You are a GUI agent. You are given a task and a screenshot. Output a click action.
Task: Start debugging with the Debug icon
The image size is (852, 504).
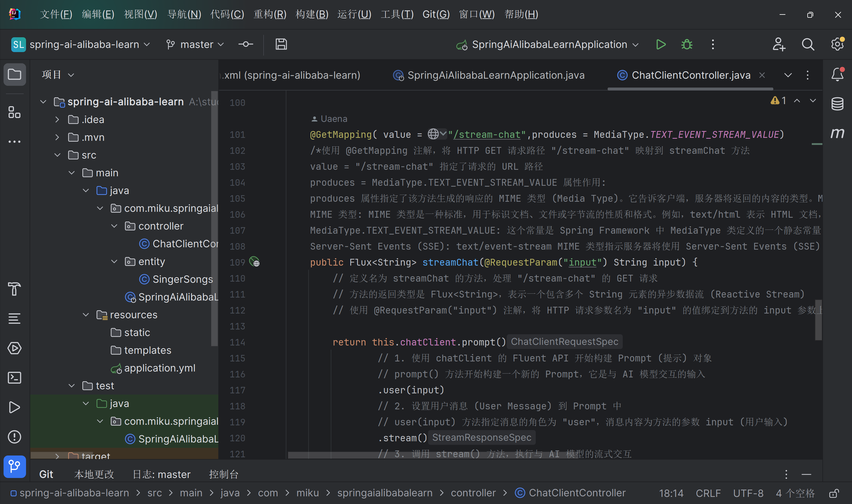686,44
